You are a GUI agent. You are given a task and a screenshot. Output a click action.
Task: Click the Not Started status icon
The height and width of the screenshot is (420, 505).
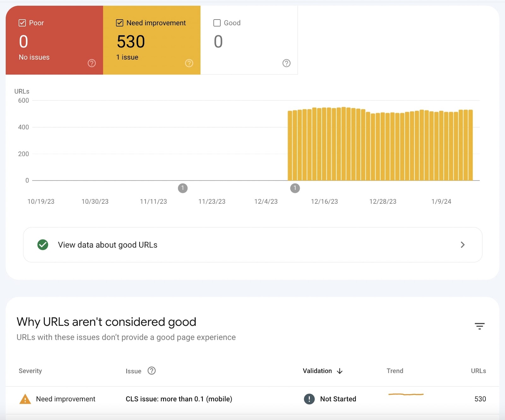[309, 399]
